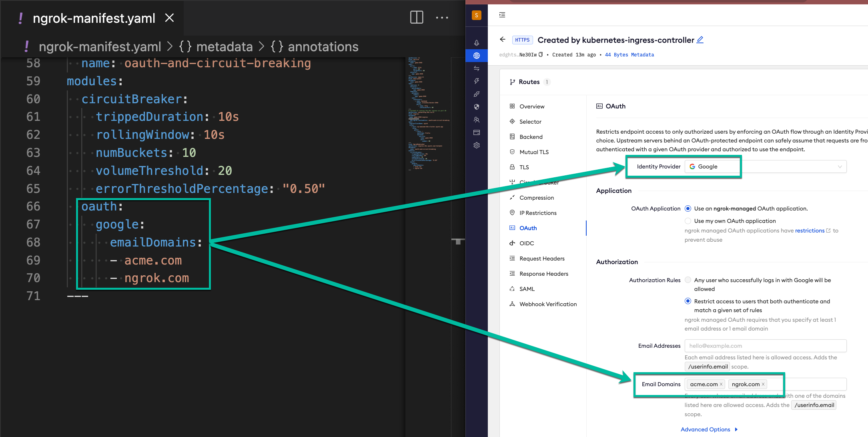Viewport: 868px width, 437px height.
Task: Follow the restrictions link
Action: 810,231
